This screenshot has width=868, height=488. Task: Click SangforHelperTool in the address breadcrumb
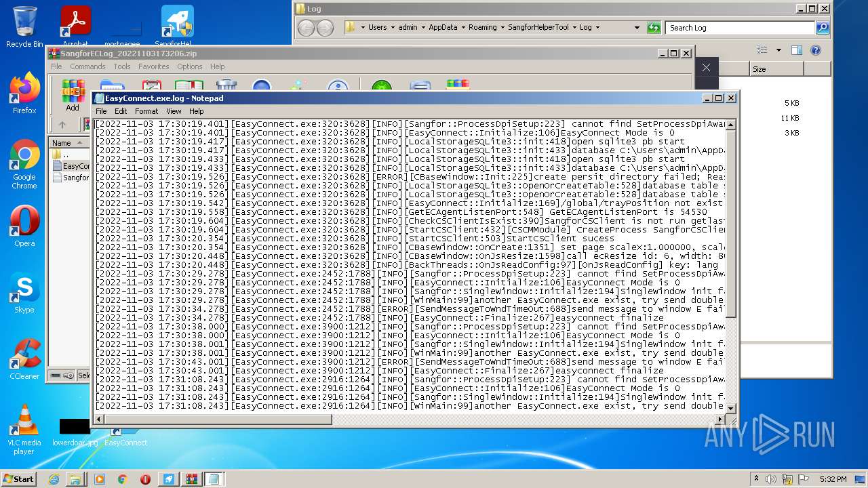538,28
